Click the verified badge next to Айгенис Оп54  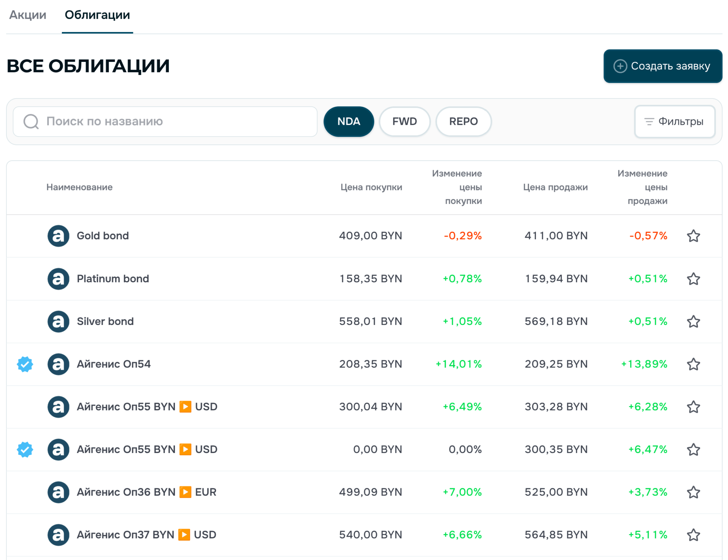tap(25, 364)
